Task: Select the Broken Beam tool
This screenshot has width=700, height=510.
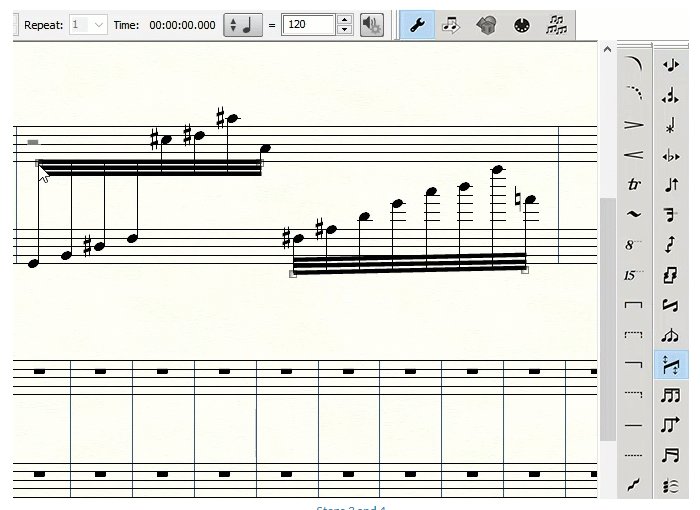Action: pyautogui.click(x=671, y=215)
